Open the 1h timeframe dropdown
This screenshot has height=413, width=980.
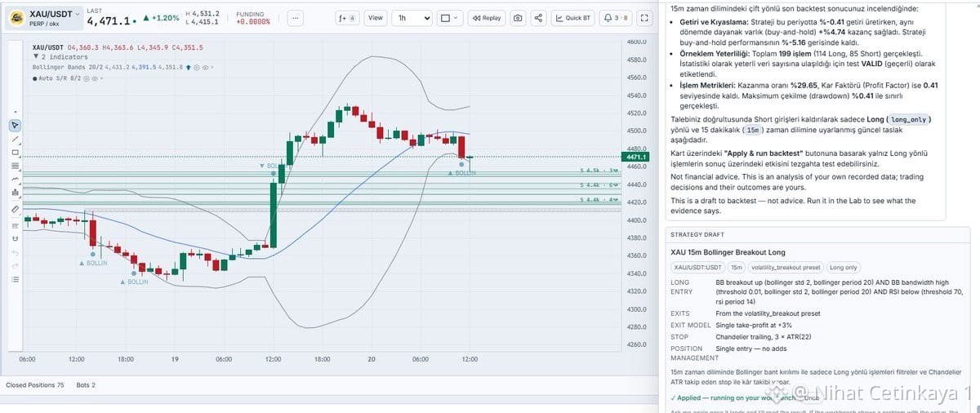(412, 17)
